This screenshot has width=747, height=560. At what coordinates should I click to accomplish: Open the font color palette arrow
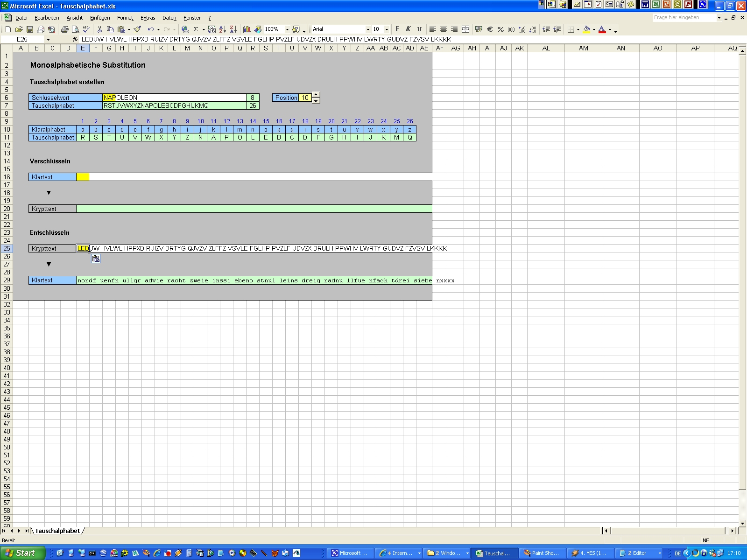click(x=610, y=29)
